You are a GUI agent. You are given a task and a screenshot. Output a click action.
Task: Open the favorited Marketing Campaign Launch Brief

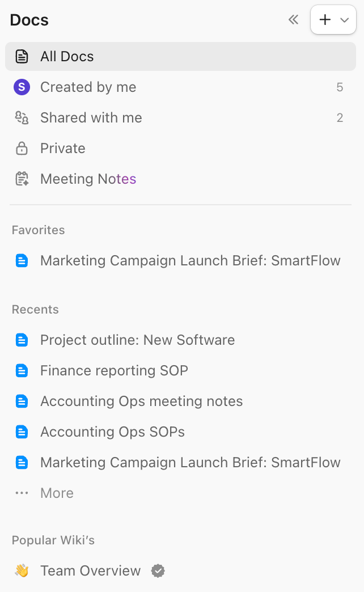tap(190, 260)
